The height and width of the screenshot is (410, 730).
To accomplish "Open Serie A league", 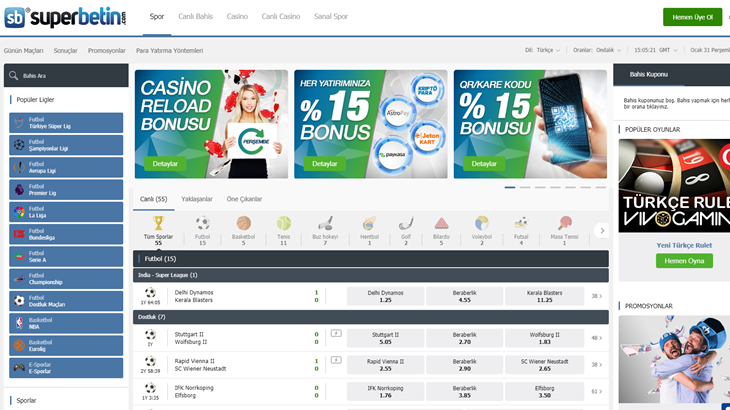I will point(66,256).
